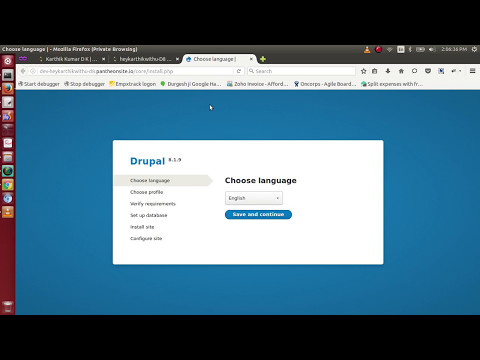Launch Terminal from the Unity dock

click(8, 75)
